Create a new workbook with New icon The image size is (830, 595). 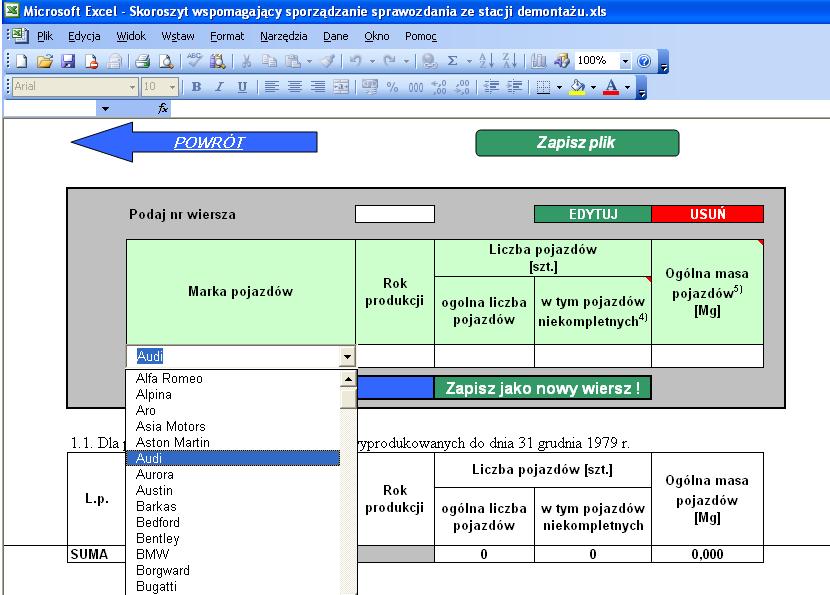click(22, 61)
